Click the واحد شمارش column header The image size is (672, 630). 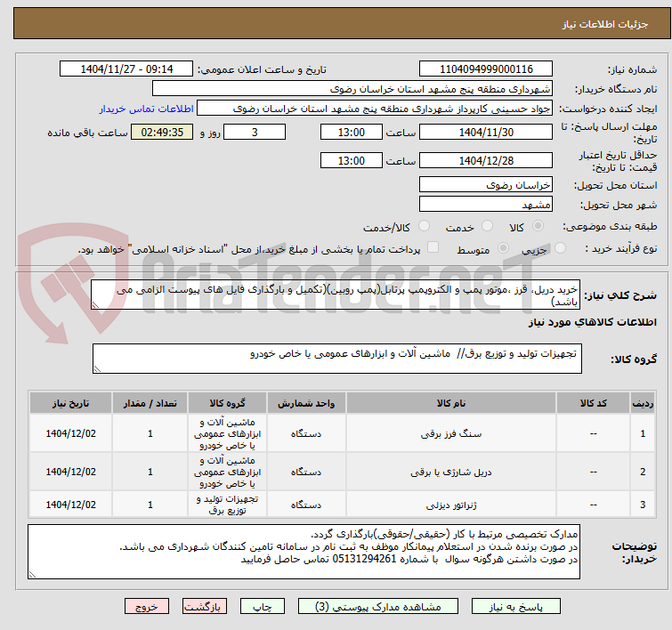point(306,403)
